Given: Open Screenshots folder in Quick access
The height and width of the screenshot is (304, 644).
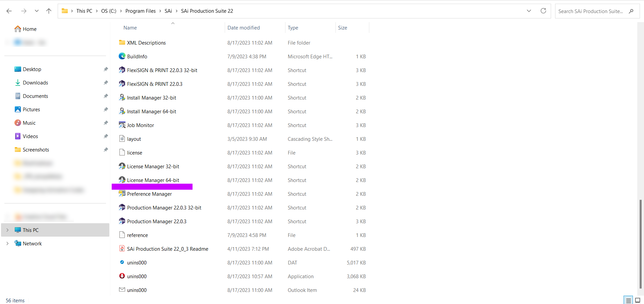Looking at the screenshot, I should click(36, 150).
